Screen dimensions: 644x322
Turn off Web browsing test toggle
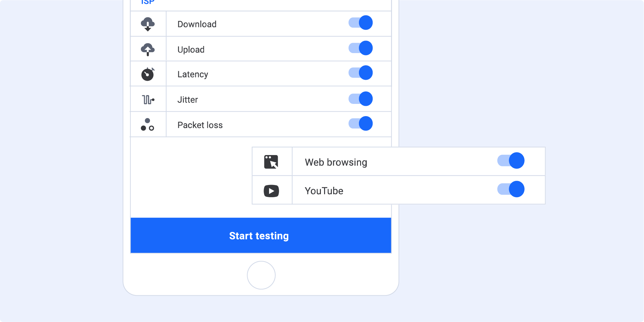[511, 161]
